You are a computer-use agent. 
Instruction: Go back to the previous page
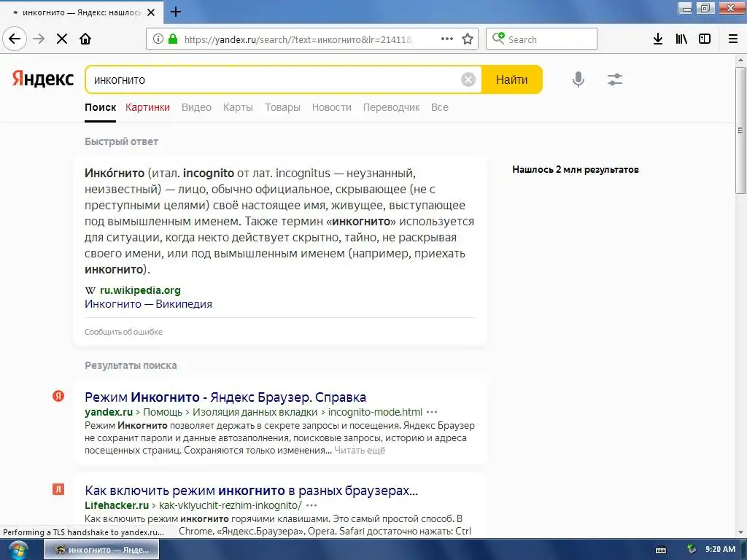click(15, 39)
